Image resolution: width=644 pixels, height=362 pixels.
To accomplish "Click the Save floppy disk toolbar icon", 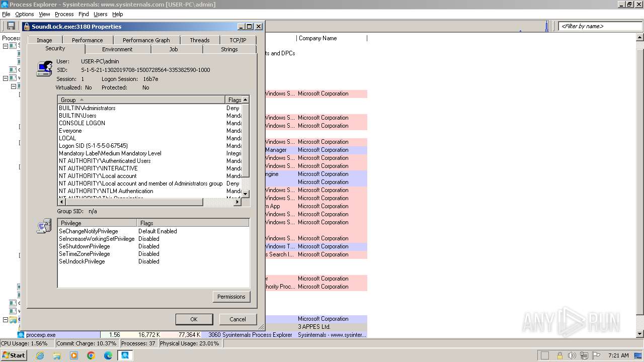I will pos(11,26).
